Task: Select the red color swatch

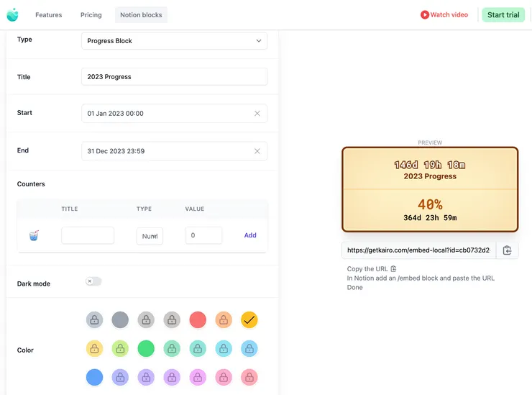Action: coord(198,320)
